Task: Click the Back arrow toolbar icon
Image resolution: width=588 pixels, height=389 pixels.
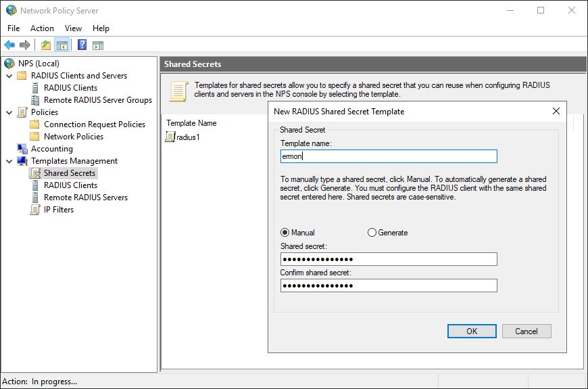Action: 9,45
